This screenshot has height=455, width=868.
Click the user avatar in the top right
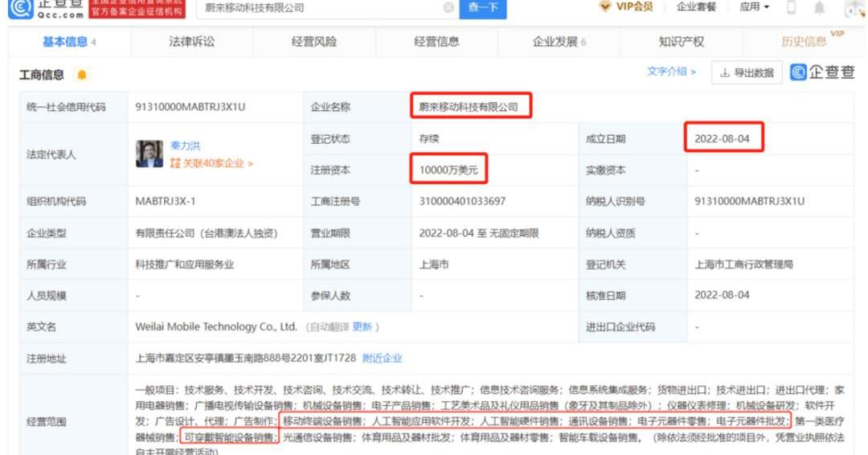853,8
